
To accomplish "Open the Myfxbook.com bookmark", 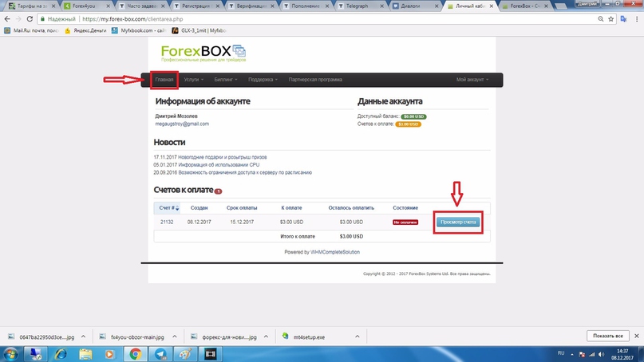I will 139,30.
